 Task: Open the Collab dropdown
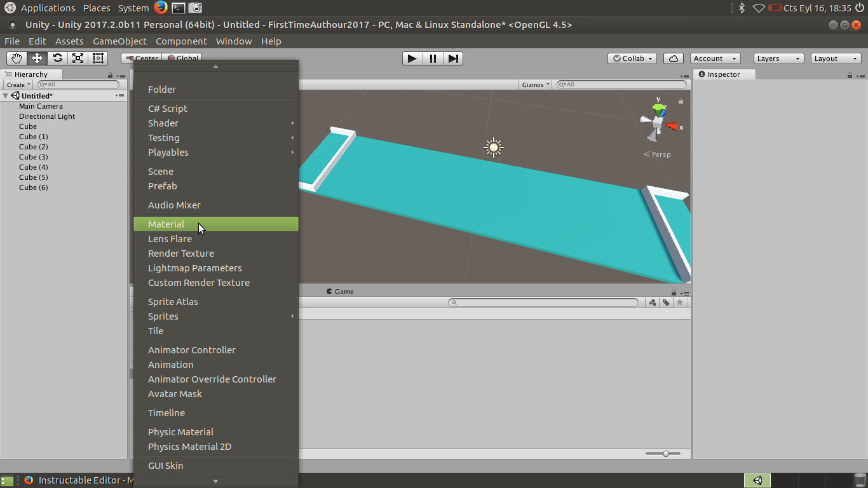point(634,58)
